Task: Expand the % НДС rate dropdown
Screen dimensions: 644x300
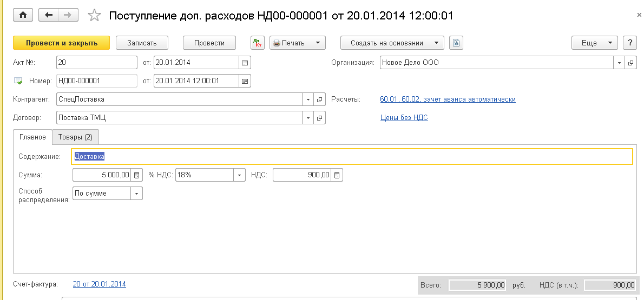Action: (x=240, y=175)
